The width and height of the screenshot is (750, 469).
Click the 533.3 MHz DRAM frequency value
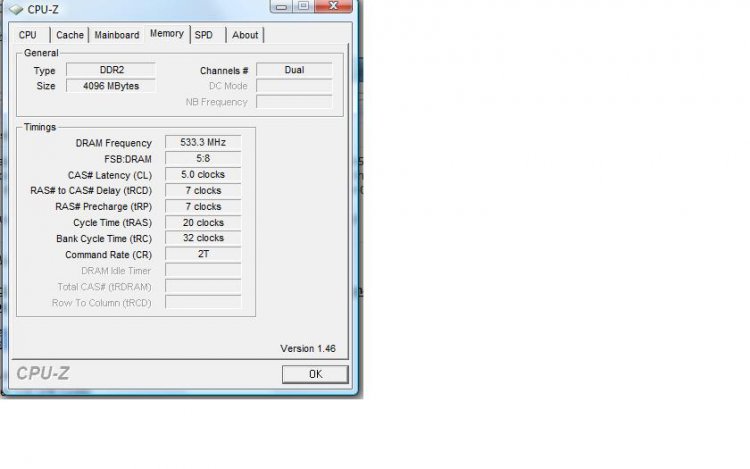pos(203,142)
